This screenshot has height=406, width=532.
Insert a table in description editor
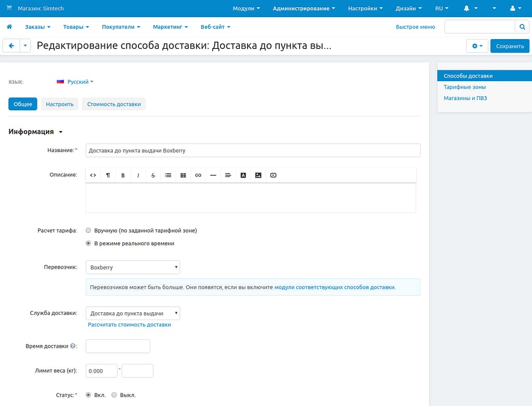(183, 175)
